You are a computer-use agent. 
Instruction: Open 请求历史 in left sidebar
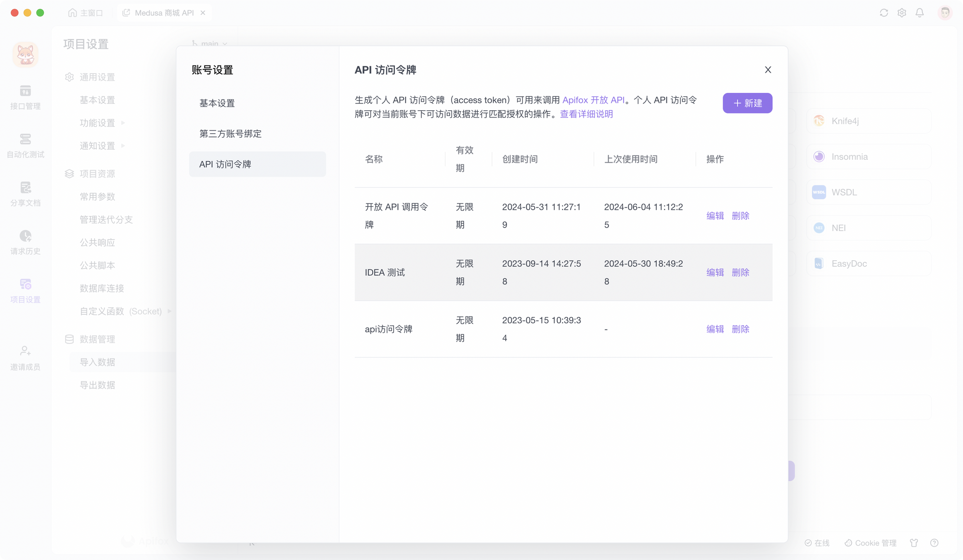coord(26,242)
